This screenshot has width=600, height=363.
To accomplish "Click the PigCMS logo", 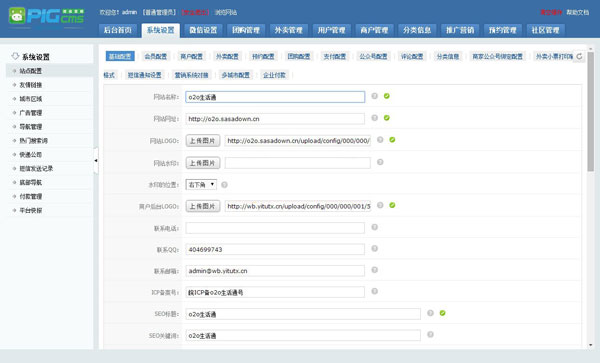I will [46, 17].
